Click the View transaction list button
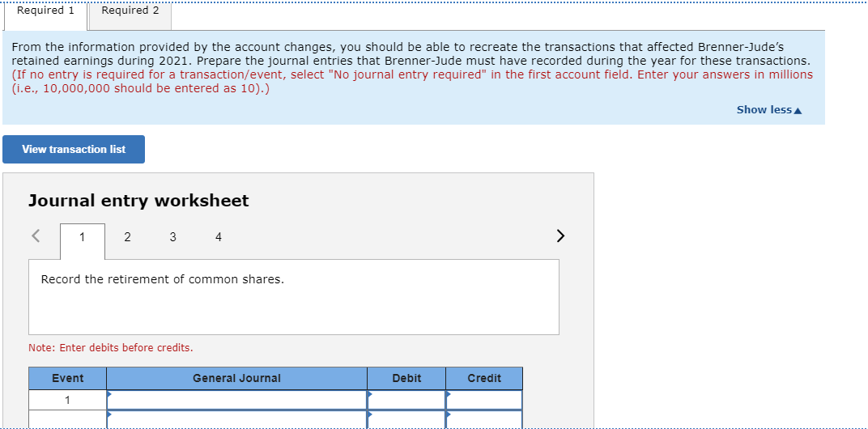868x429 pixels. (74, 150)
